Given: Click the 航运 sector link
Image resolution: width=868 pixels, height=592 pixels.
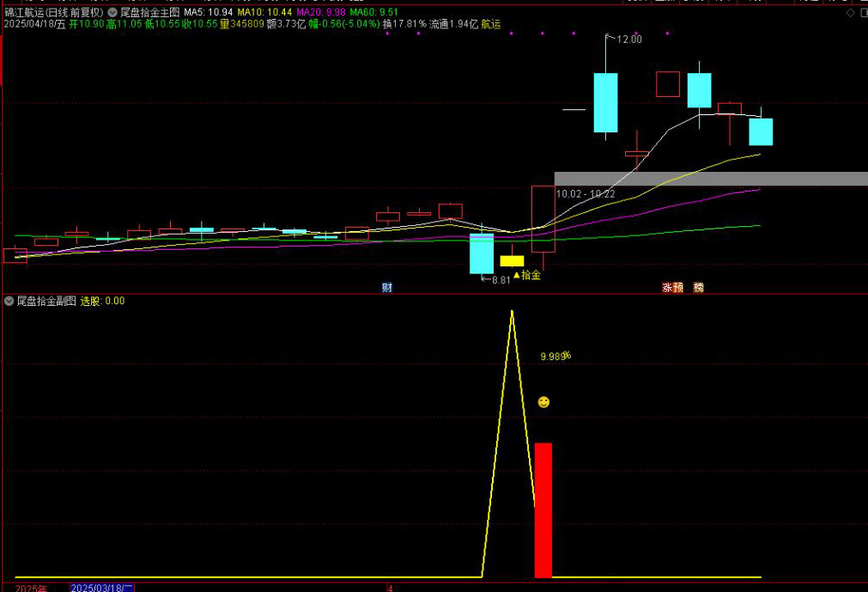Looking at the screenshot, I should pyautogui.click(x=490, y=24).
